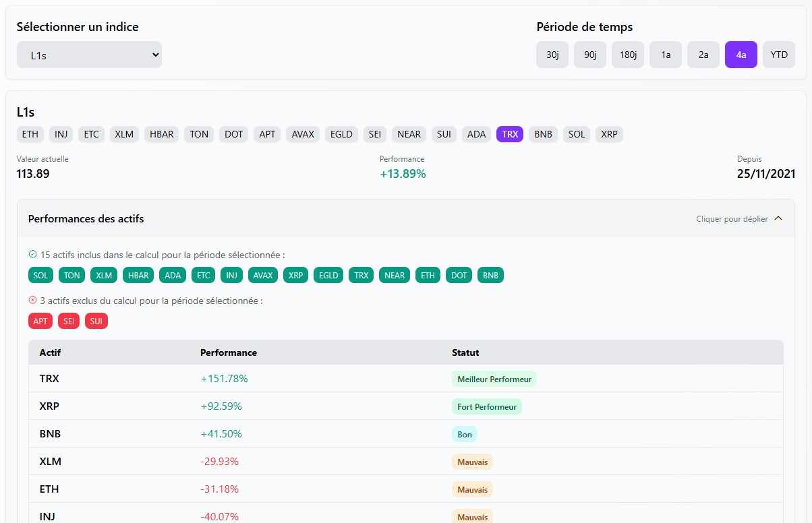This screenshot has width=812, height=523.
Task: Select the ETC asset chip in L1s row
Action: pyautogui.click(x=91, y=134)
